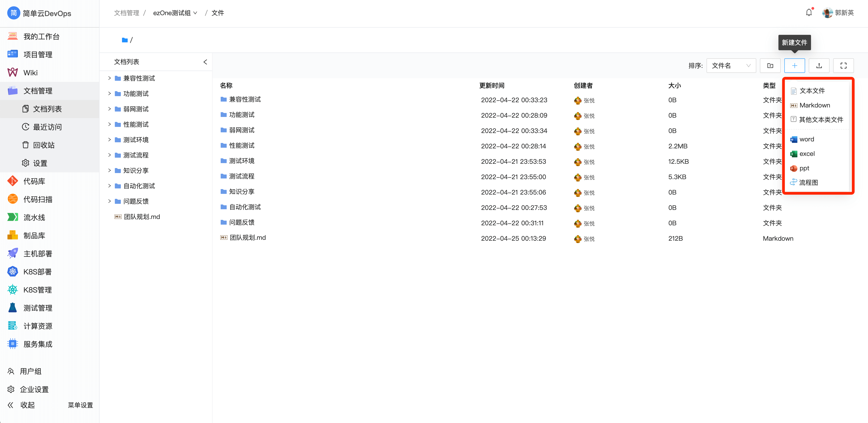Open the 回收站 trash item in sidebar

point(43,145)
